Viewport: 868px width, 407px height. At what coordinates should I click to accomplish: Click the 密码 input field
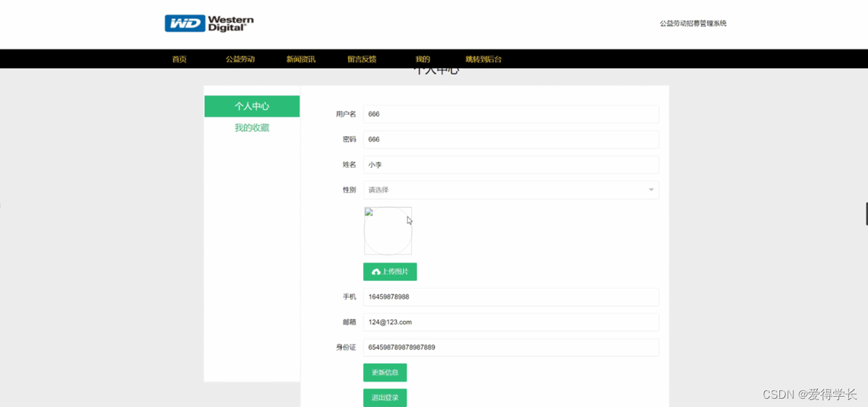[511, 139]
